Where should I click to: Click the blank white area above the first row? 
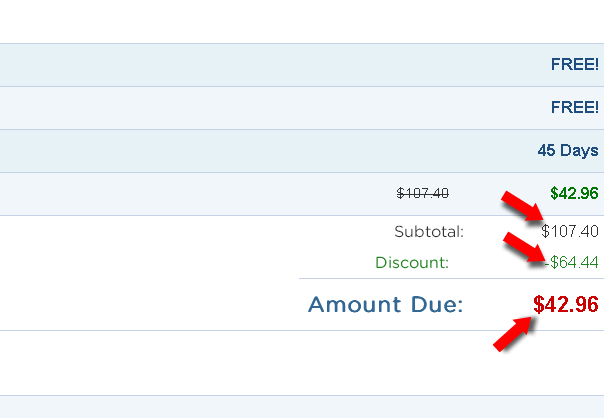(x=302, y=22)
